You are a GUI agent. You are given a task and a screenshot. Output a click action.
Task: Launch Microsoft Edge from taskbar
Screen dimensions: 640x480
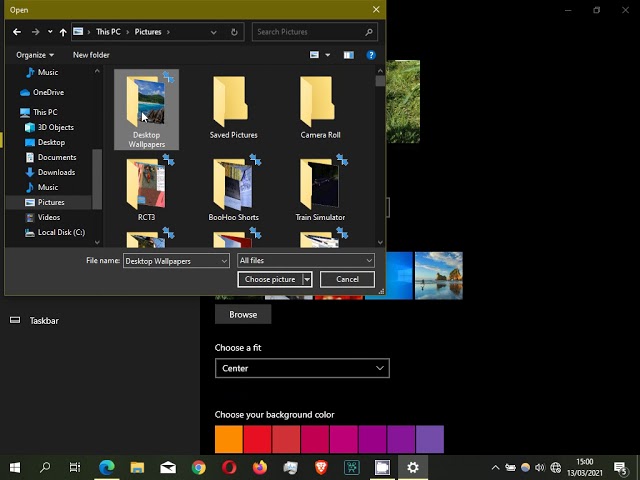(x=107, y=467)
